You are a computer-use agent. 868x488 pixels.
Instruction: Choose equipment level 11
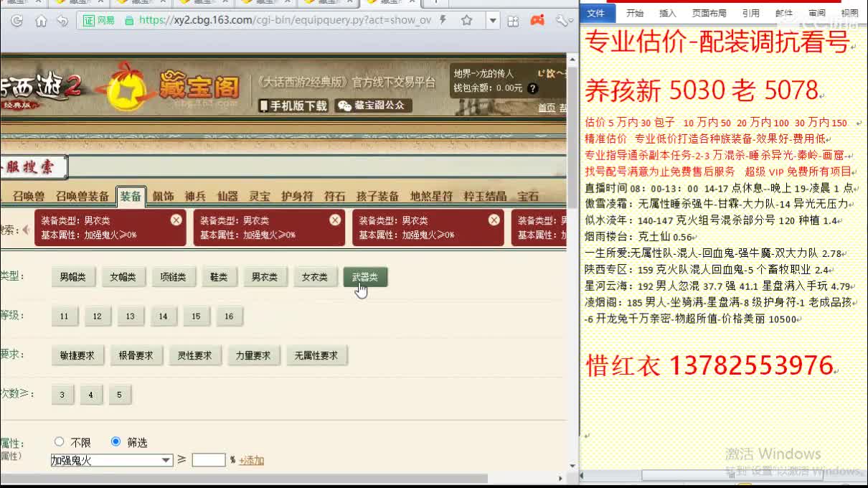65,316
